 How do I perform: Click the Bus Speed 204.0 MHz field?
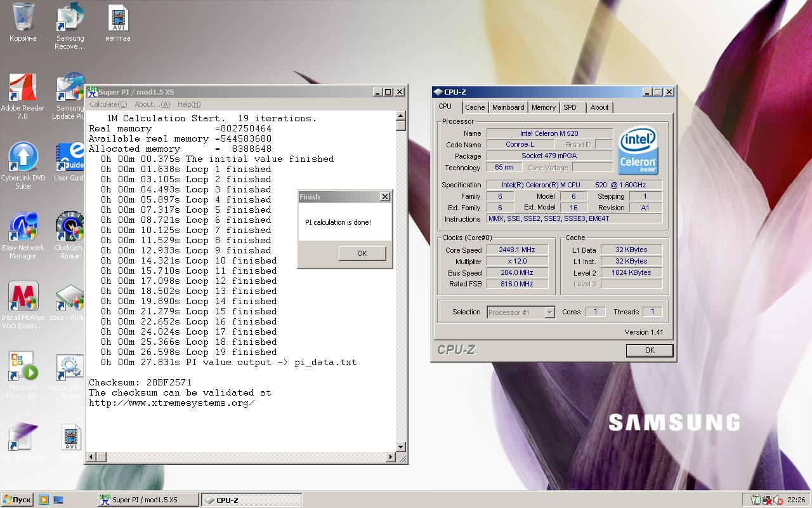point(517,273)
